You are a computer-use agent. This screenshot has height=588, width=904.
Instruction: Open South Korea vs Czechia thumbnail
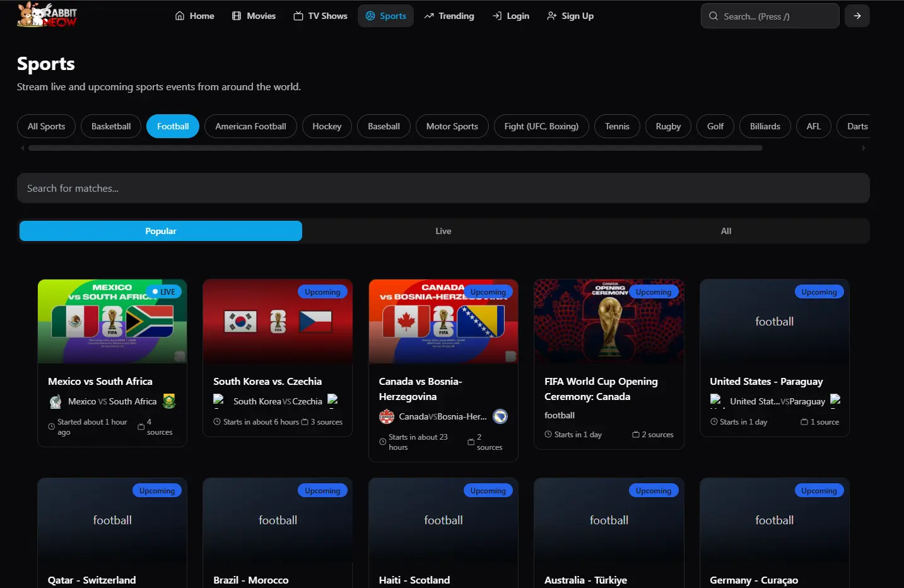pos(278,321)
